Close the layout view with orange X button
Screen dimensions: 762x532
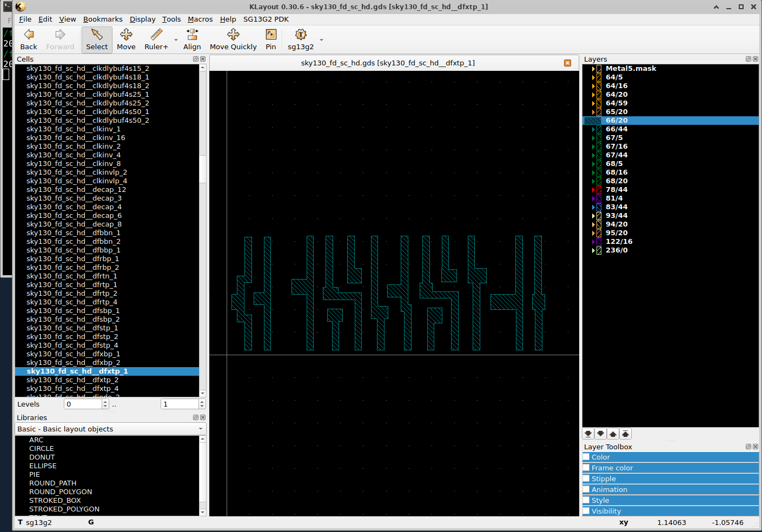coord(567,63)
